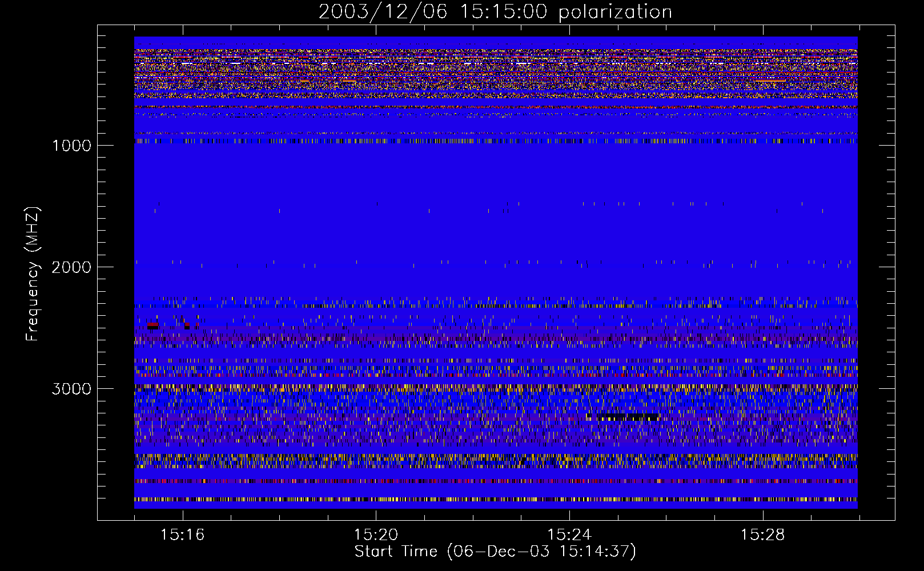The width and height of the screenshot is (924, 571).
Task: Click the red-black burst feature near 15:15
Action: 152,326
